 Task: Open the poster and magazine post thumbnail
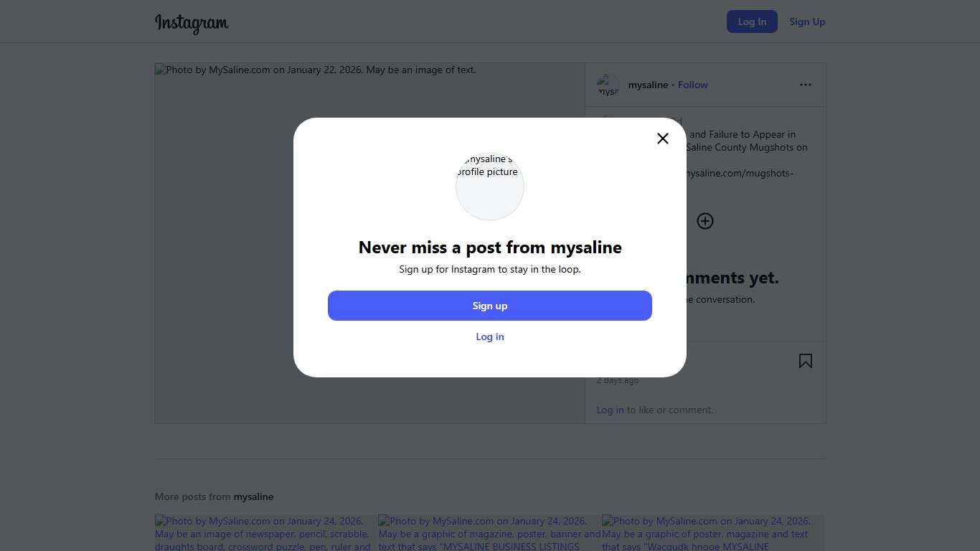pyautogui.click(x=712, y=533)
